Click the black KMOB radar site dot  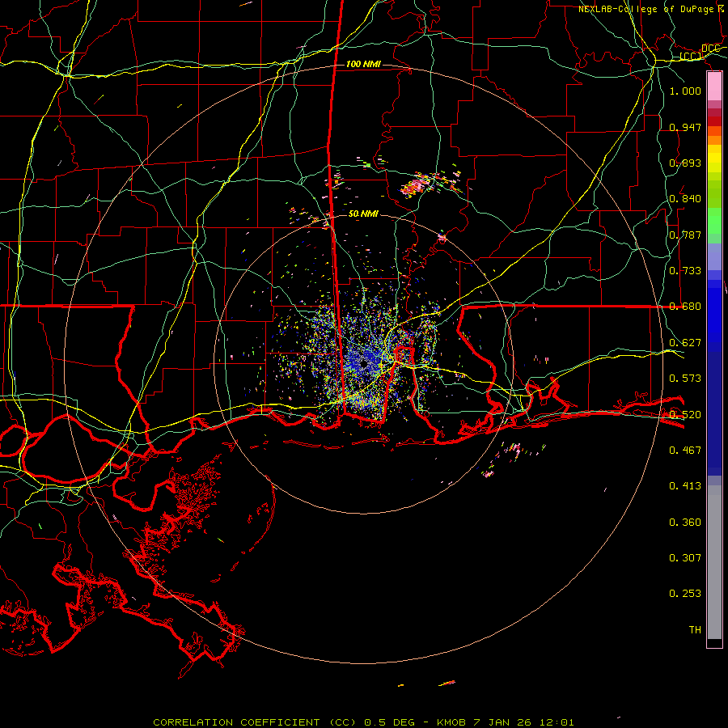click(363, 364)
